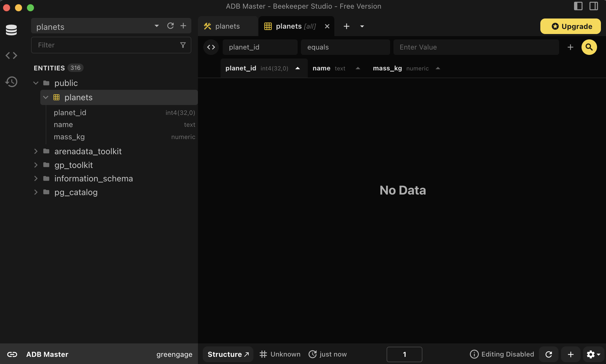Screen dimensions: 606x364
Task: Click the Upgrade button
Action: click(x=570, y=26)
